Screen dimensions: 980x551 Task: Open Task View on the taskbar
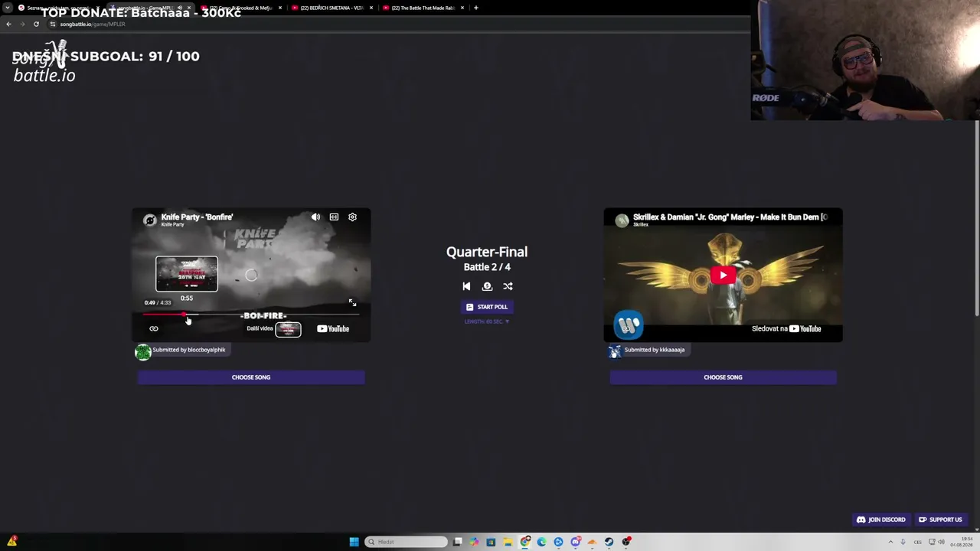[x=457, y=542]
